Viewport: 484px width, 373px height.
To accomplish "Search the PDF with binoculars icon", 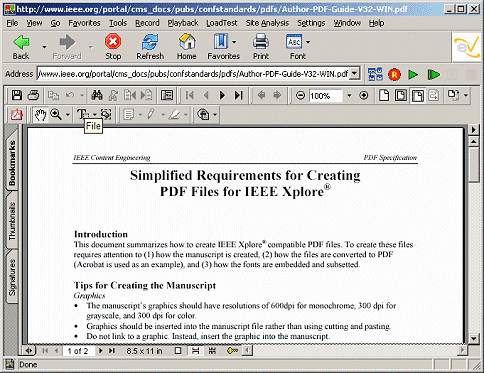I will point(97,96).
